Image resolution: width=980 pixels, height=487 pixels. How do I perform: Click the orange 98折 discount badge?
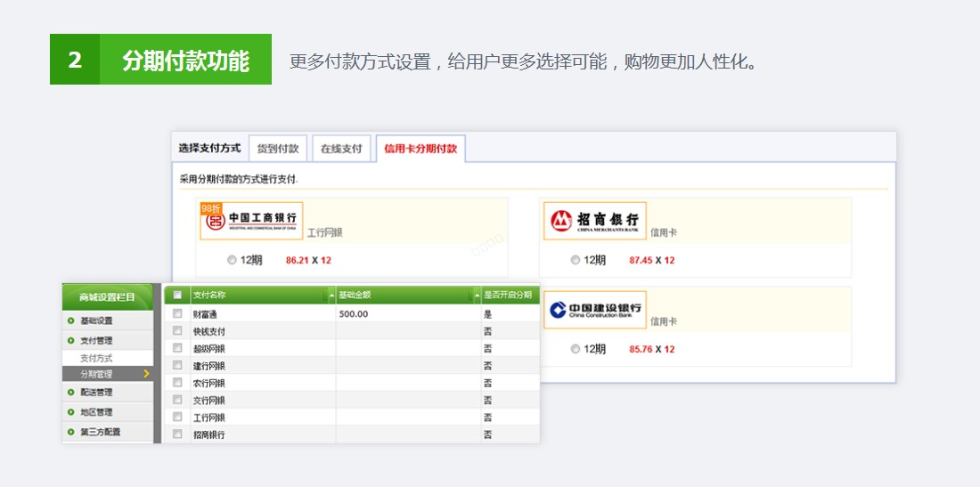click(211, 208)
